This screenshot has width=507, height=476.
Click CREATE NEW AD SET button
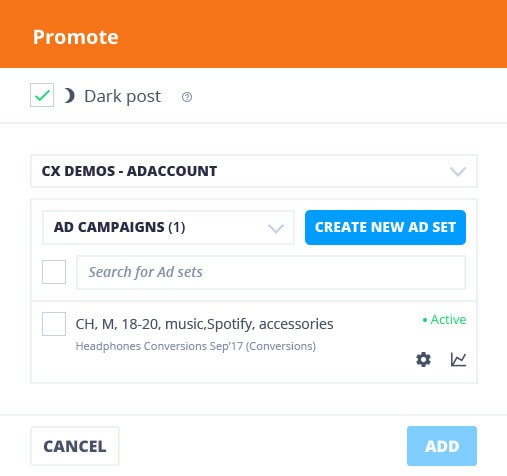click(385, 227)
